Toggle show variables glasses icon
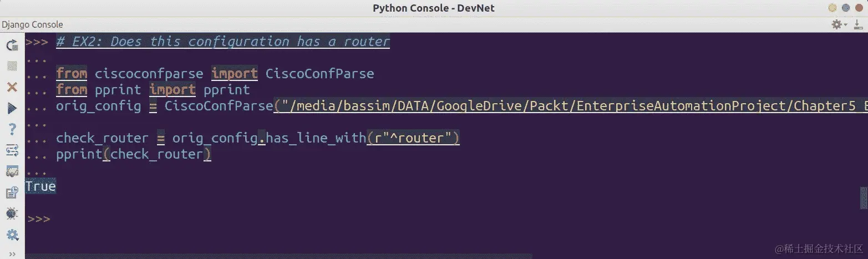Image resolution: width=868 pixels, height=259 pixels. click(12, 171)
